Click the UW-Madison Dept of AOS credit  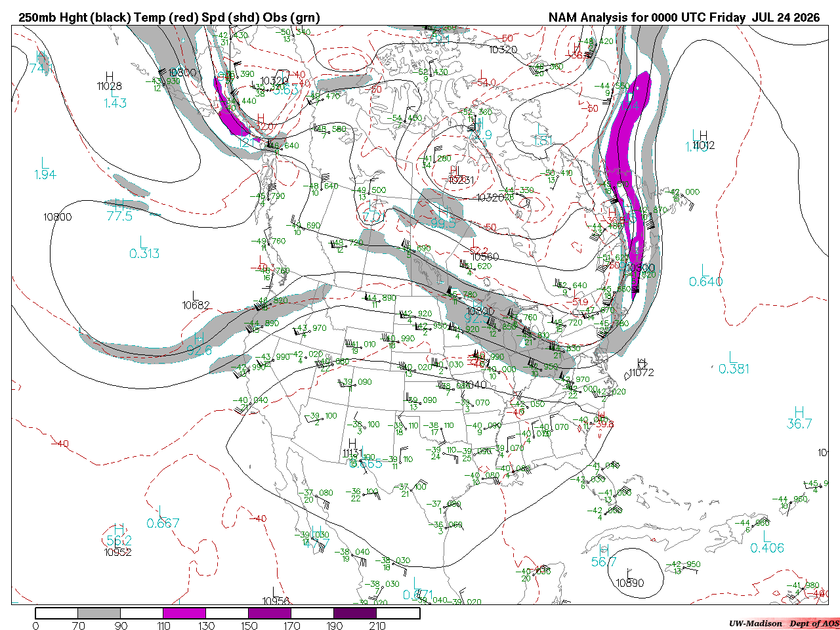(x=784, y=623)
